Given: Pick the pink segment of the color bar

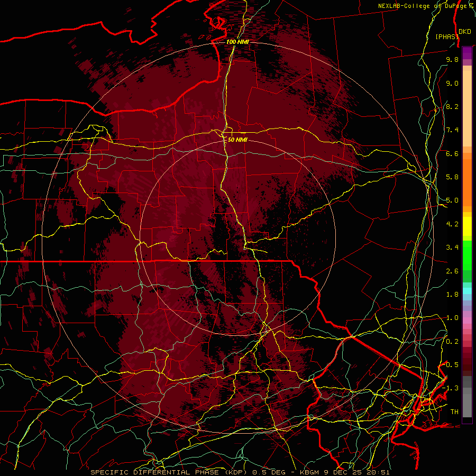Looking at the screenshot, I should tap(467, 319).
